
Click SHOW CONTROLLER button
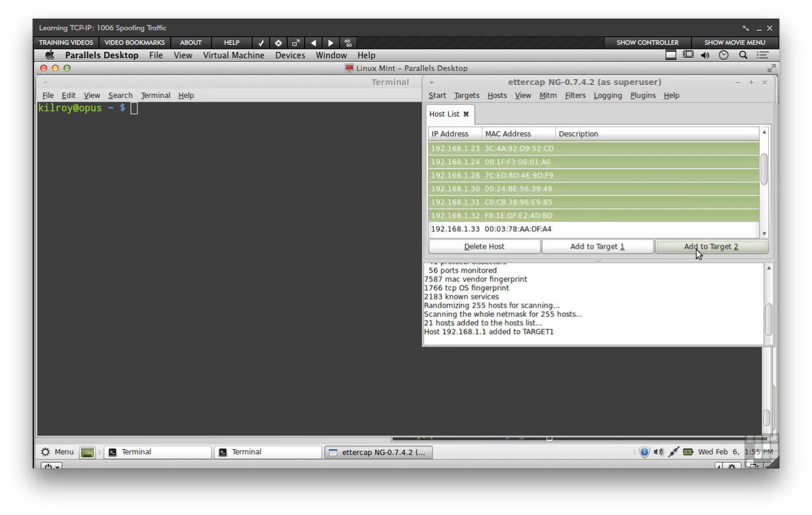[647, 43]
